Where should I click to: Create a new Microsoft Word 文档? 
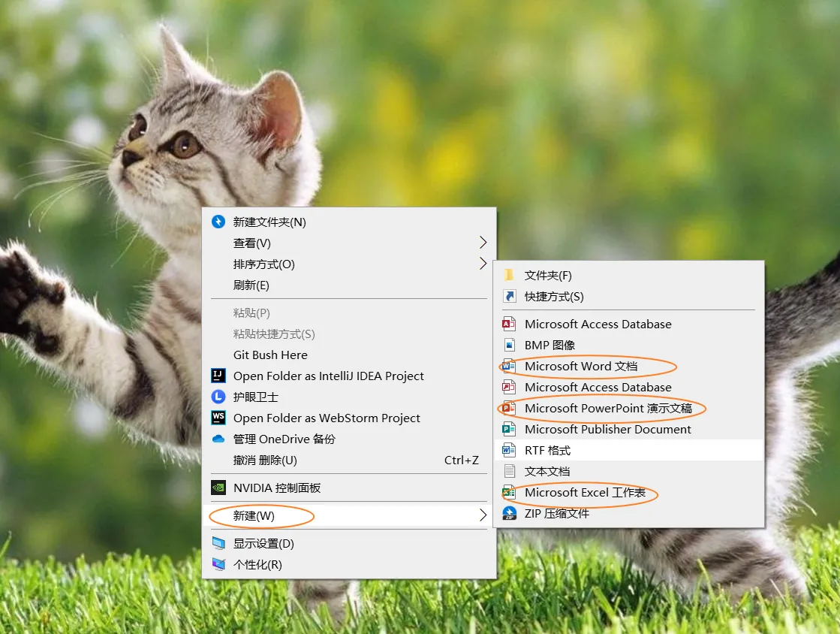tap(629, 366)
